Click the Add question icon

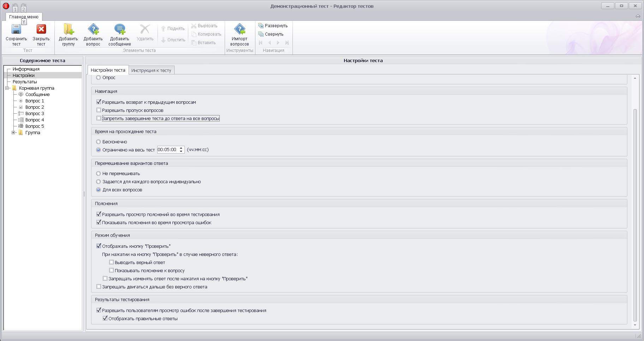(93, 30)
